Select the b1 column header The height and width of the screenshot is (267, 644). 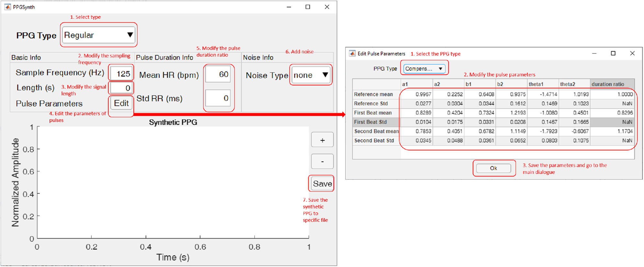(480, 84)
